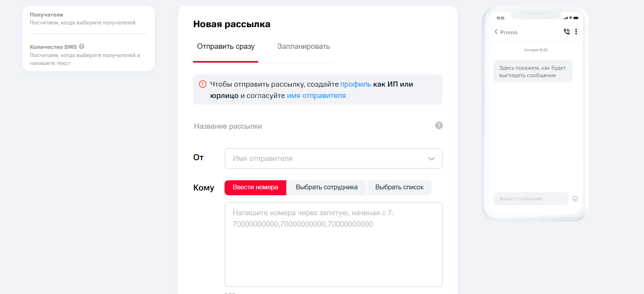
Task: Switch recipients to Выбрать сотрудника
Action: (327, 187)
